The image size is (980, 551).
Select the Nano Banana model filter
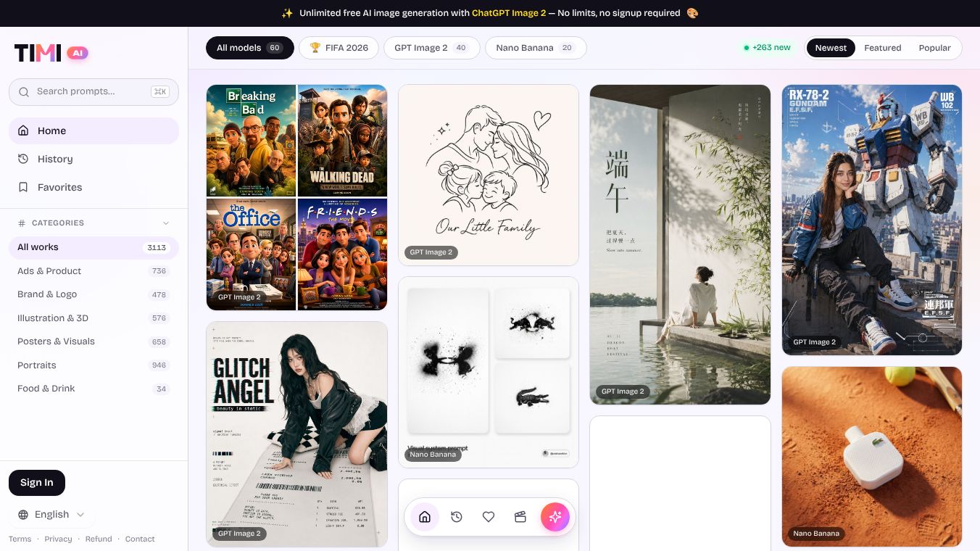(x=536, y=48)
